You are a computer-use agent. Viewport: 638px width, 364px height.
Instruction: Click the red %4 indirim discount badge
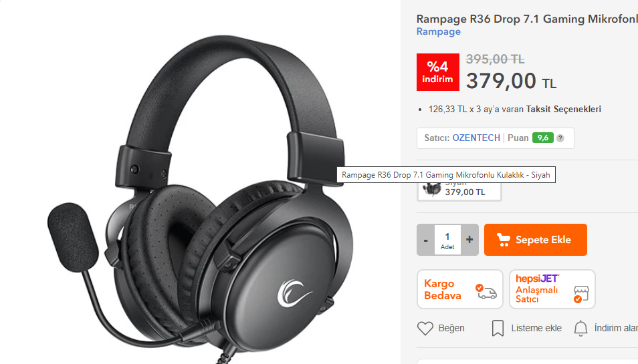438,72
